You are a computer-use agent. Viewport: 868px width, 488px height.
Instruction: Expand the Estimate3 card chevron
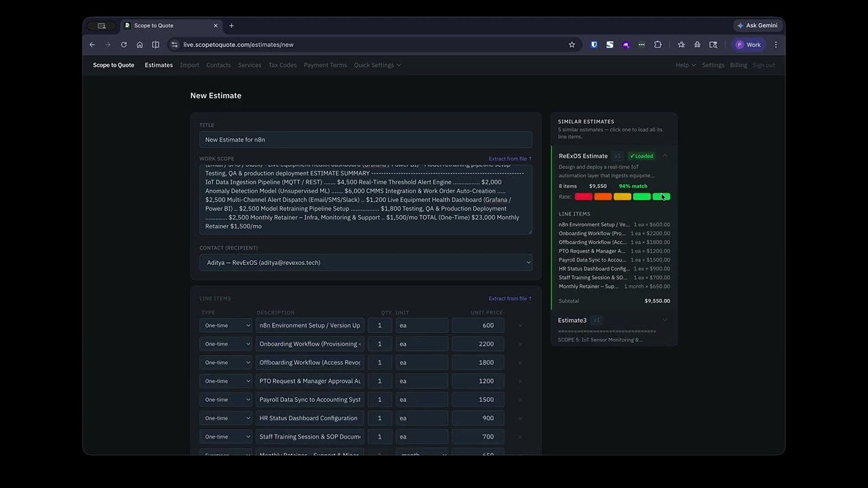point(665,320)
